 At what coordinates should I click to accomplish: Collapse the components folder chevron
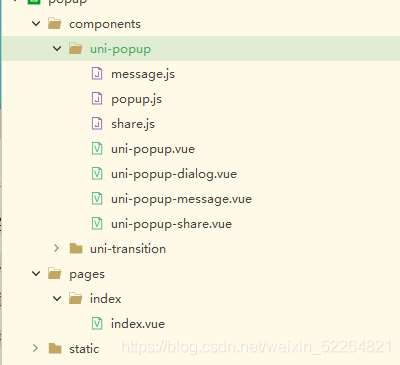coord(36,24)
